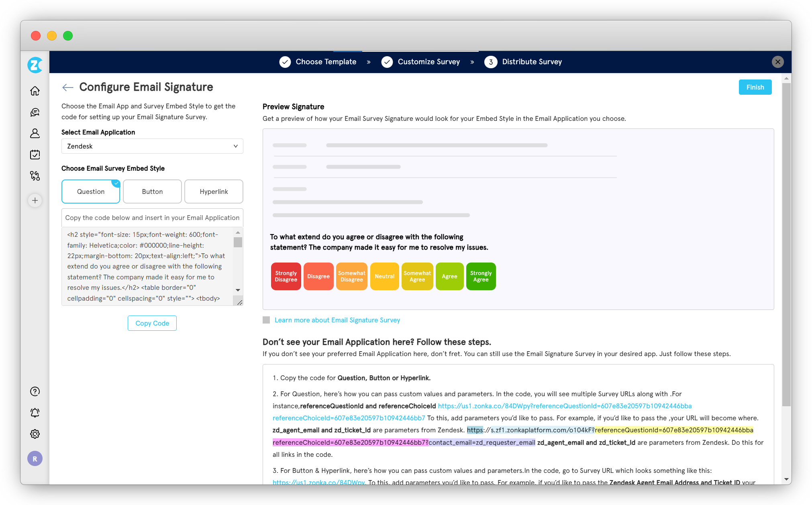Screen dimensions: 812x505
Task: Open the Help question mark icon
Action: pyautogui.click(x=35, y=391)
